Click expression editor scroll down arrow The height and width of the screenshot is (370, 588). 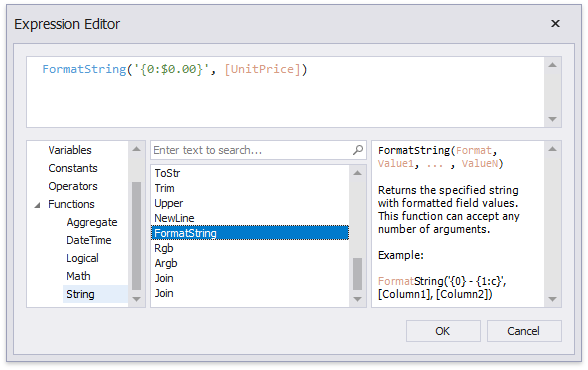pos(552,119)
